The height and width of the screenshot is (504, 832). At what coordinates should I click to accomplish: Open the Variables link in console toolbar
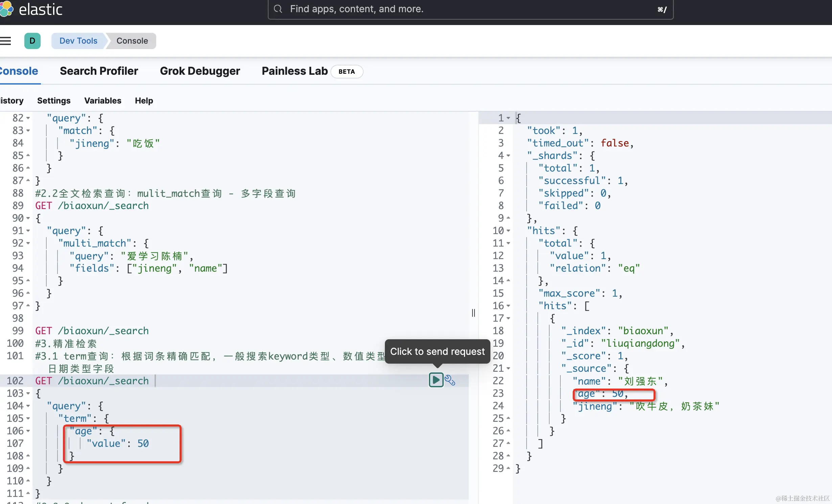coord(102,100)
